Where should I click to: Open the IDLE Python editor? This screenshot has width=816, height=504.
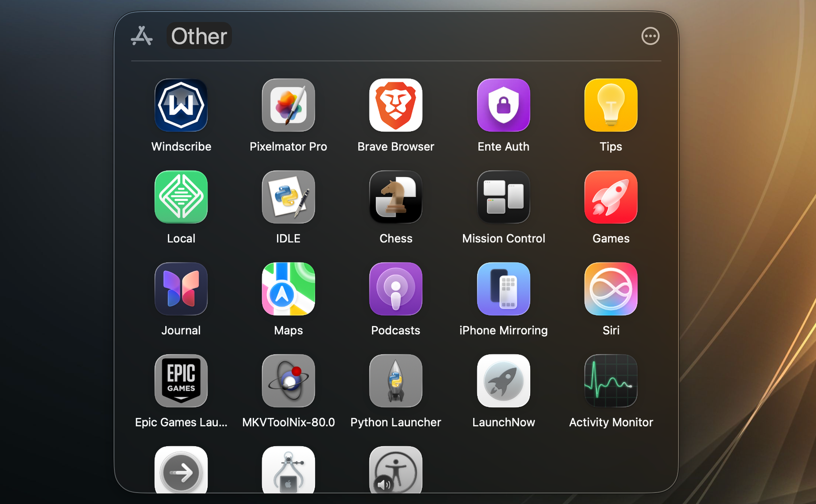288,197
